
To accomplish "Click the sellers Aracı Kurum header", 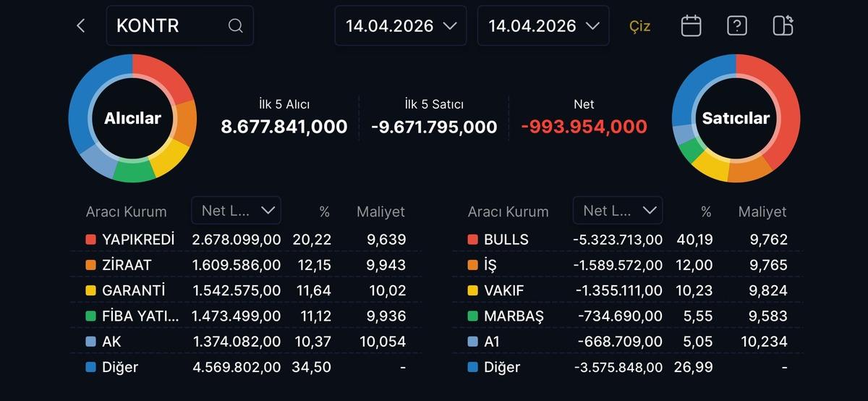I will click(x=508, y=212).
